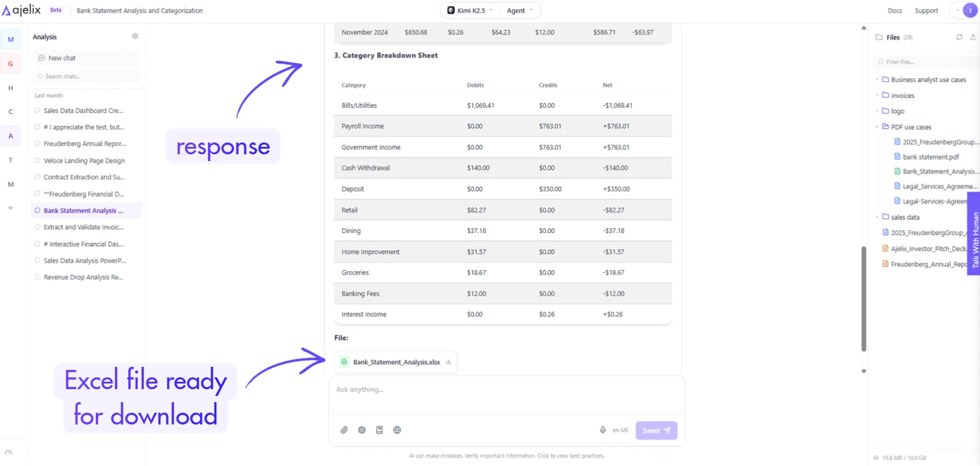Start a New chat
Screen dimensions: 980x466
coord(62,58)
